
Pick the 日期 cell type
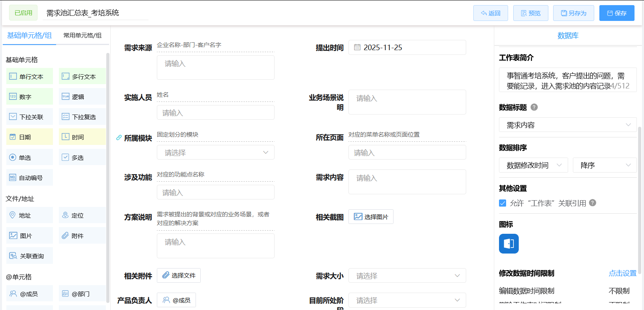pyautogui.click(x=30, y=137)
